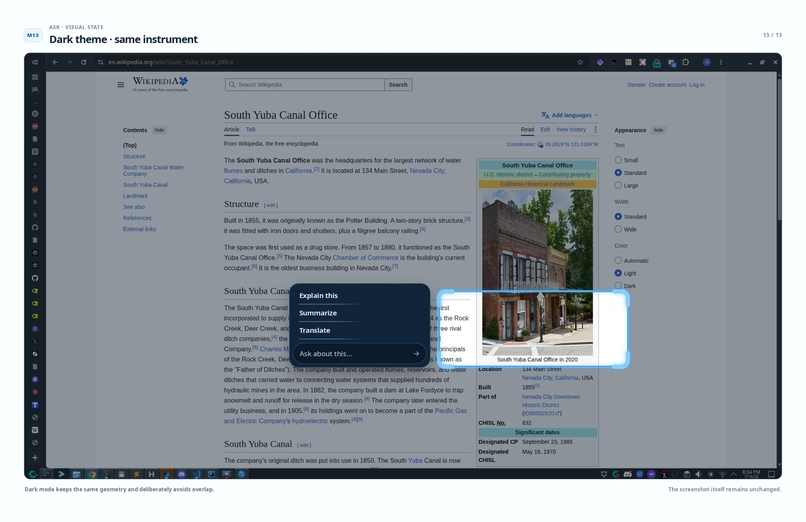This screenshot has width=806, height=522.
Task: Open Discord from the taskbar
Action: point(181,474)
